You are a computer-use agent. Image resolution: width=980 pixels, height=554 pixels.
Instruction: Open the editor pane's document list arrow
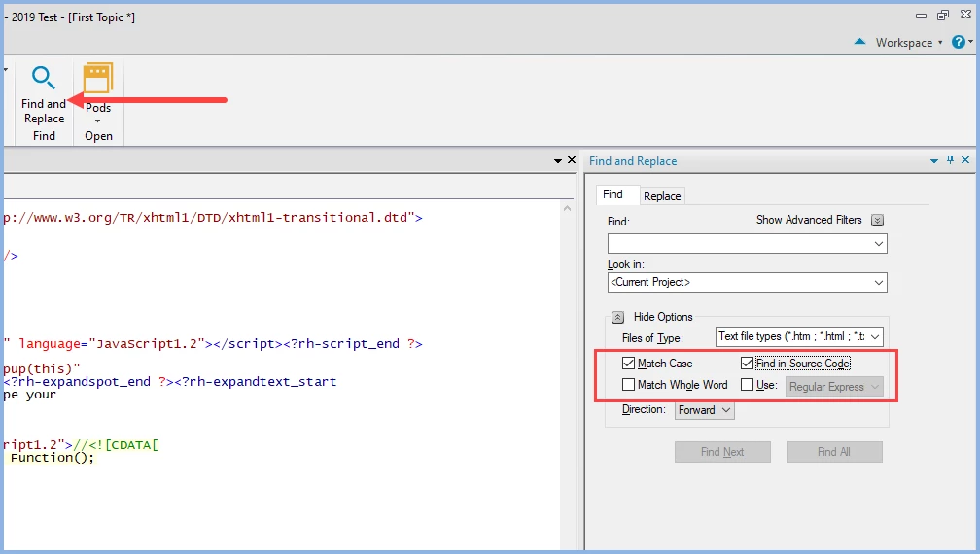pos(557,161)
